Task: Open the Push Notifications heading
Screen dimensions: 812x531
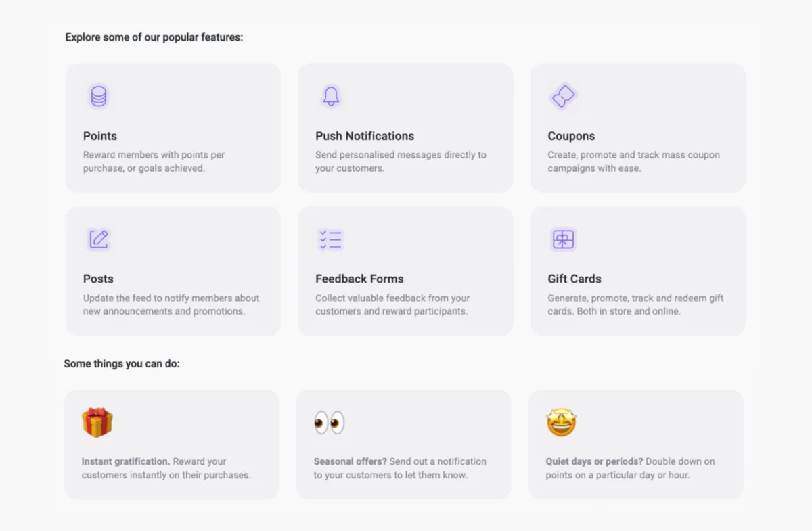Action: tap(365, 136)
